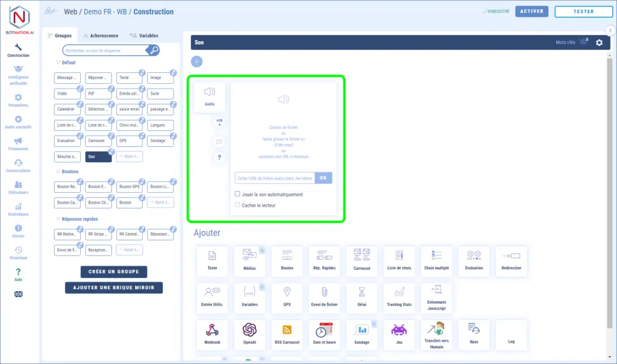Open settings gear in Son header
This screenshot has height=364, width=617.
pyautogui.click(x=599, y=43)
